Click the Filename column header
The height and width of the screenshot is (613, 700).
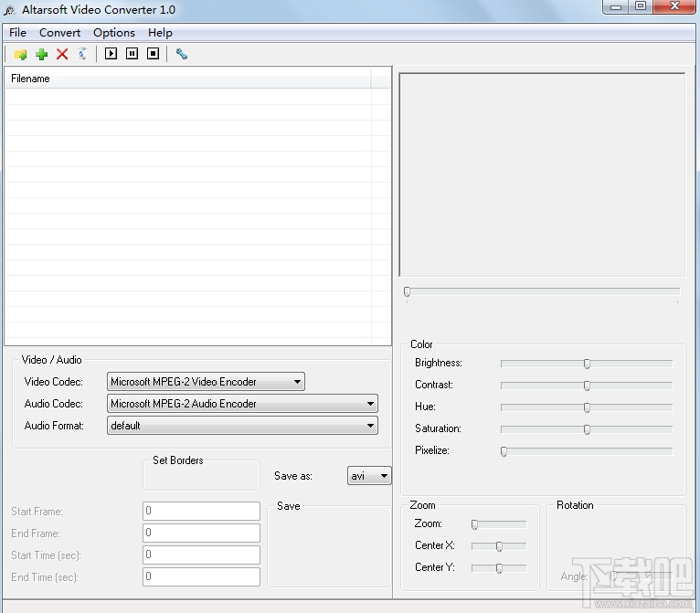pyautogui.click(x=188, y=79)
